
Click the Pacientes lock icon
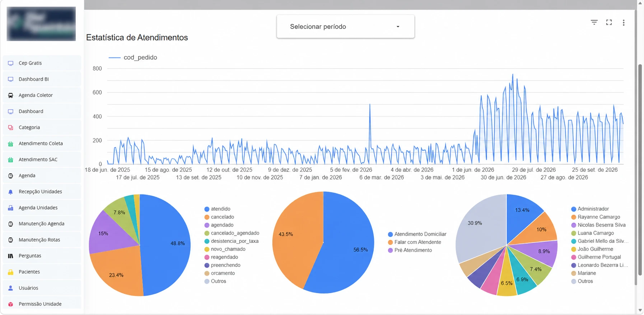point(11,272)
